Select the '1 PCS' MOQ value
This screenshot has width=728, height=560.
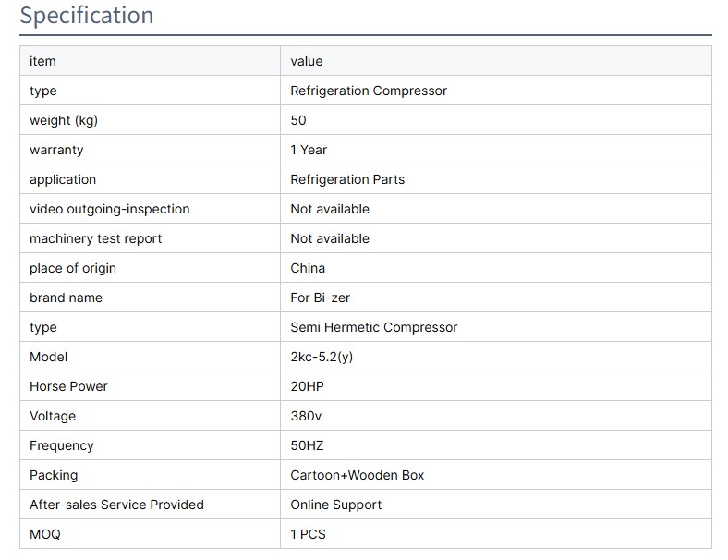(x=308, y=534)
